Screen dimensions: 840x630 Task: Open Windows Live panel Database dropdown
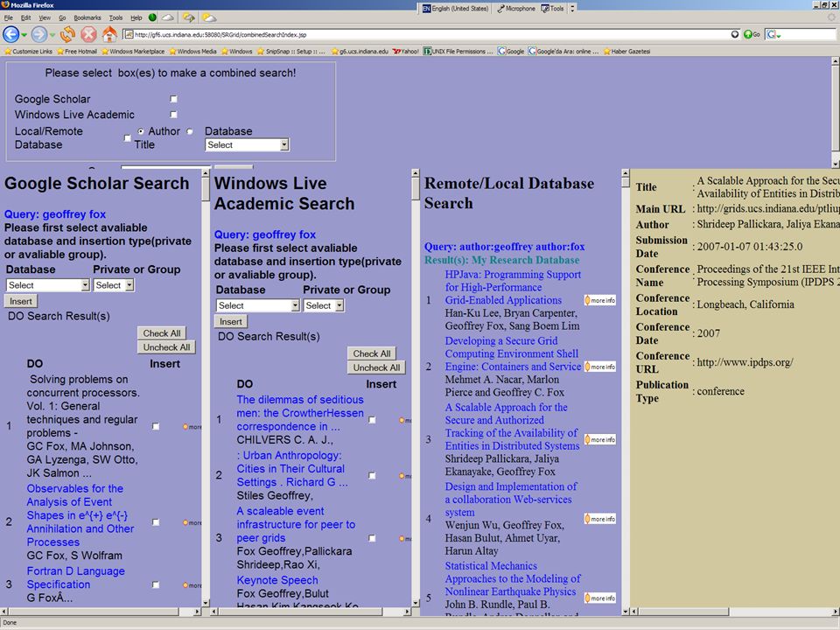(257, 305)
